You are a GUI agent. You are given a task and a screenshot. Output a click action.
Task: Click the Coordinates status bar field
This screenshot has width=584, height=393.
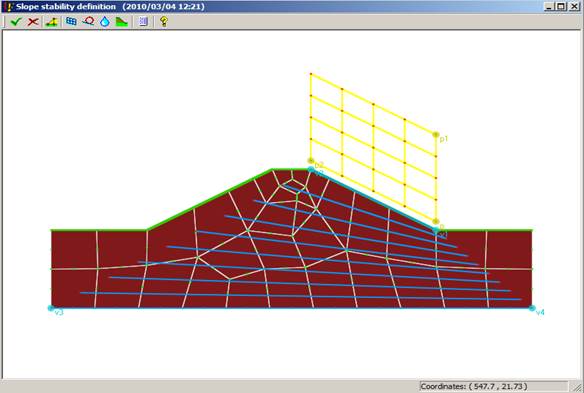tap(494, 386)
